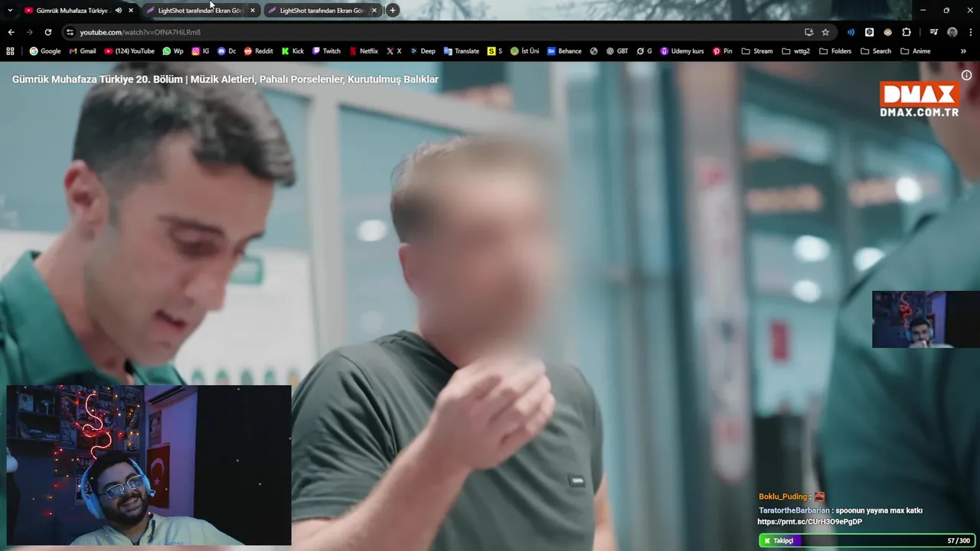Open the media control playlist icon
980x551 pixels.
point(933,32)
